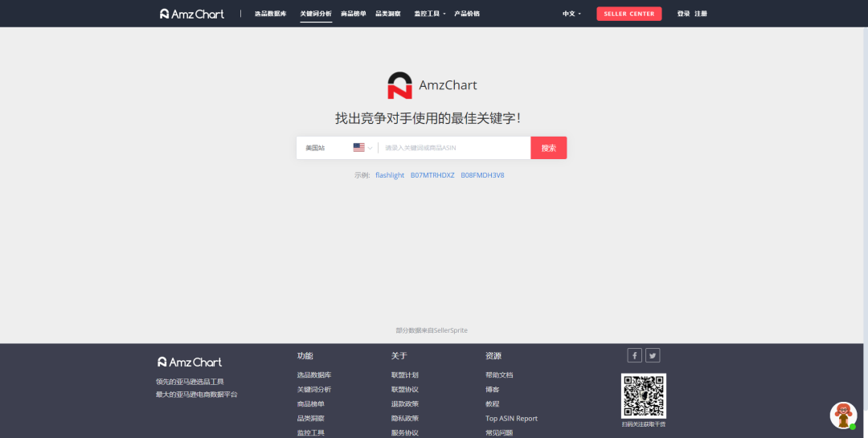Click the QR code image
This screenshot has height=438, width=868.
pyautogui.click(x=643, y=396)
